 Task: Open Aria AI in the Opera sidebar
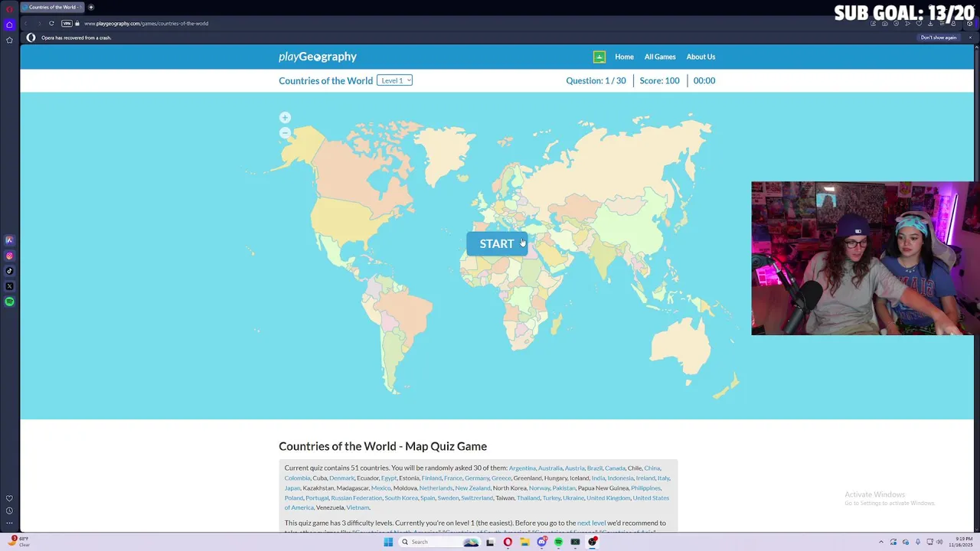[x=9, y=240]
